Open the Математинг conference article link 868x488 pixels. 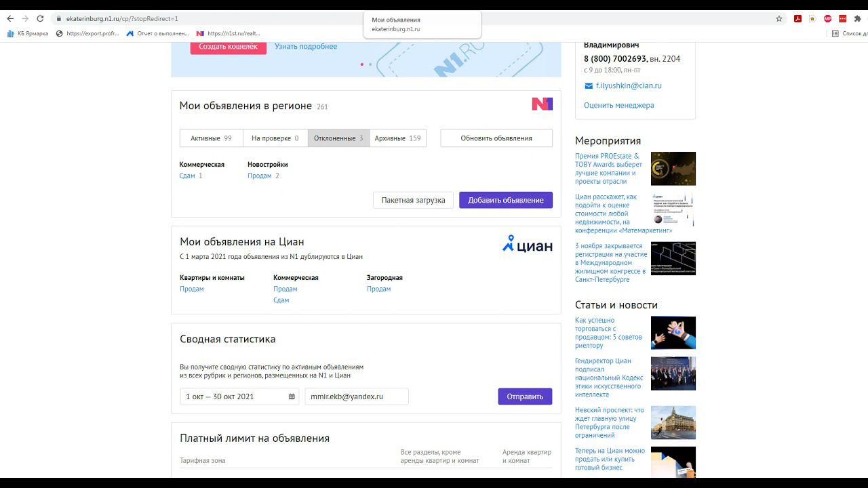coord(624,213)
